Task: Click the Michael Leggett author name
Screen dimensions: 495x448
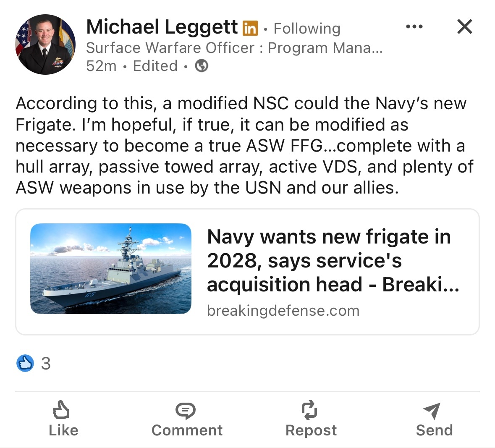Action: [162, 27]
